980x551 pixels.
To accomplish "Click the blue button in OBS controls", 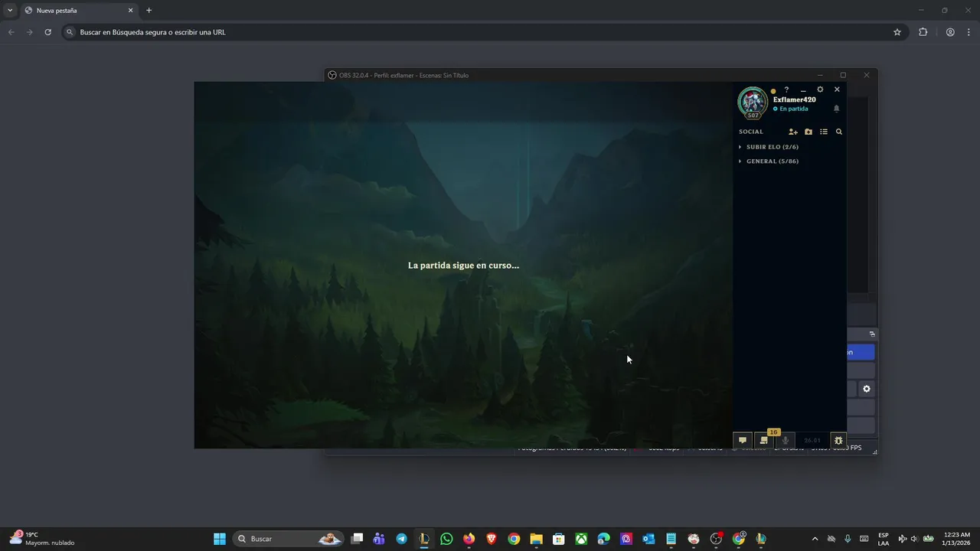I will [x=861, y=352].
